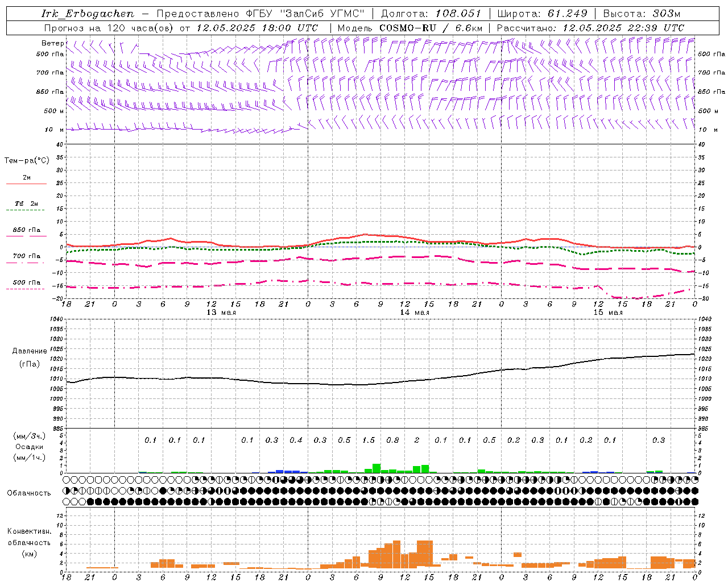This screenshot has width=728, height=582.
Task: Click the Давление panel label
Action: click(30, 351)
